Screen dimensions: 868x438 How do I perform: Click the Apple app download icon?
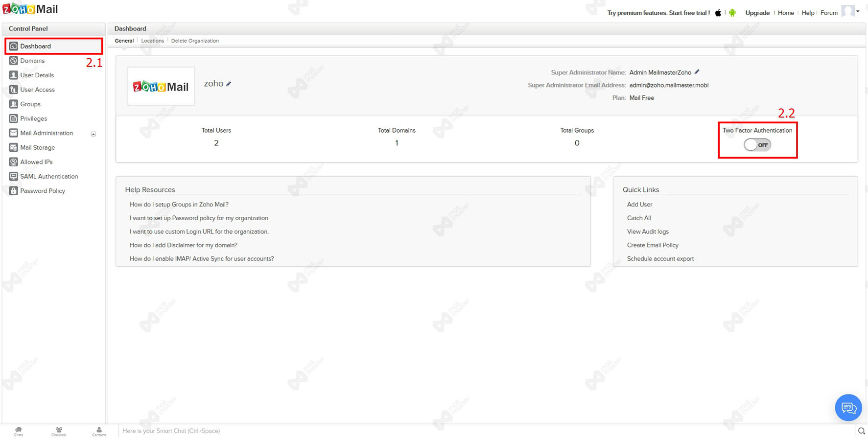[x=718, y=13]
